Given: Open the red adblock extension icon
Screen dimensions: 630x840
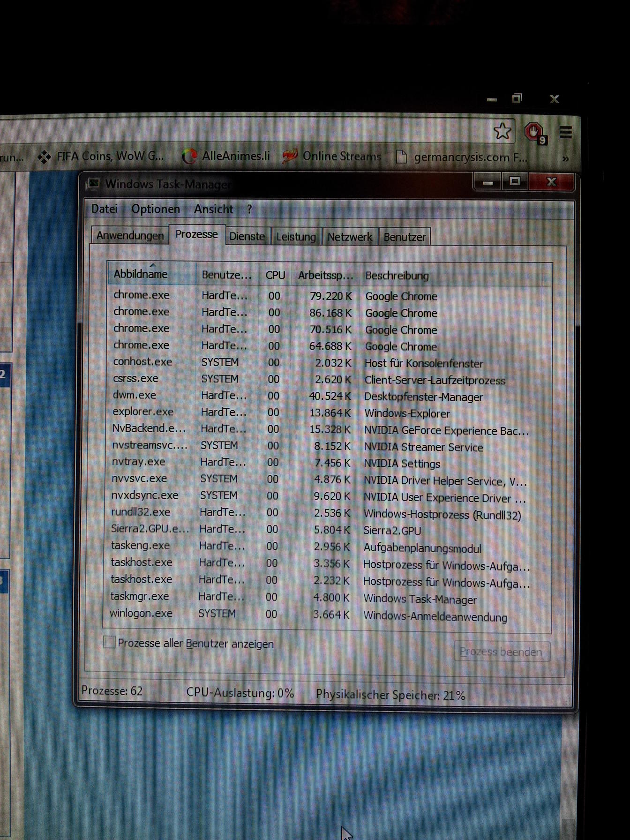Looking at the screenshot, I should (x=535, y=133).
